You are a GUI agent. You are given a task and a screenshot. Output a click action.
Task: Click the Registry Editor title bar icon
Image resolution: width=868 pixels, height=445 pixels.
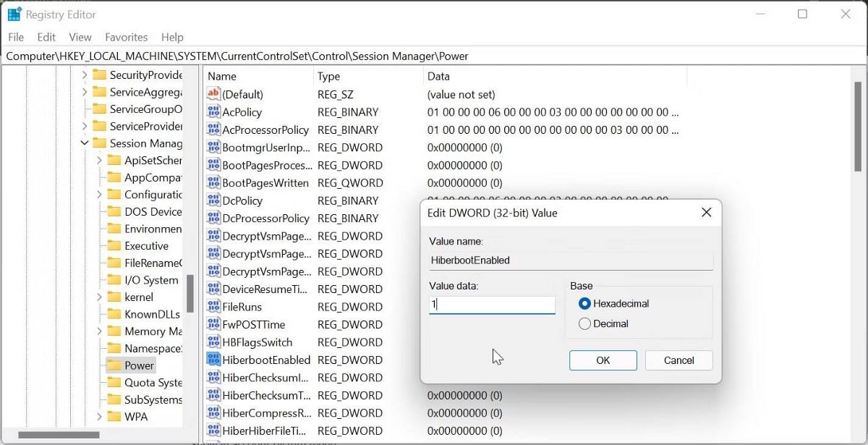[x=13, y=13]
